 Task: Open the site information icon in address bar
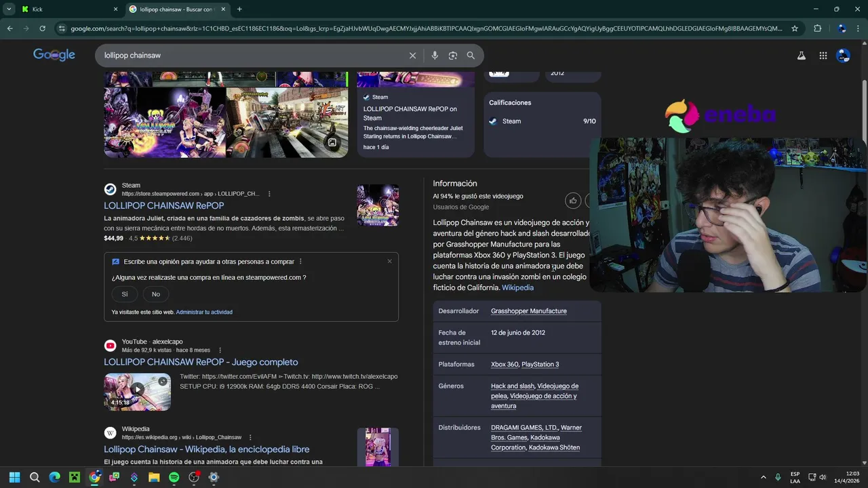click(x=62, y=28)
